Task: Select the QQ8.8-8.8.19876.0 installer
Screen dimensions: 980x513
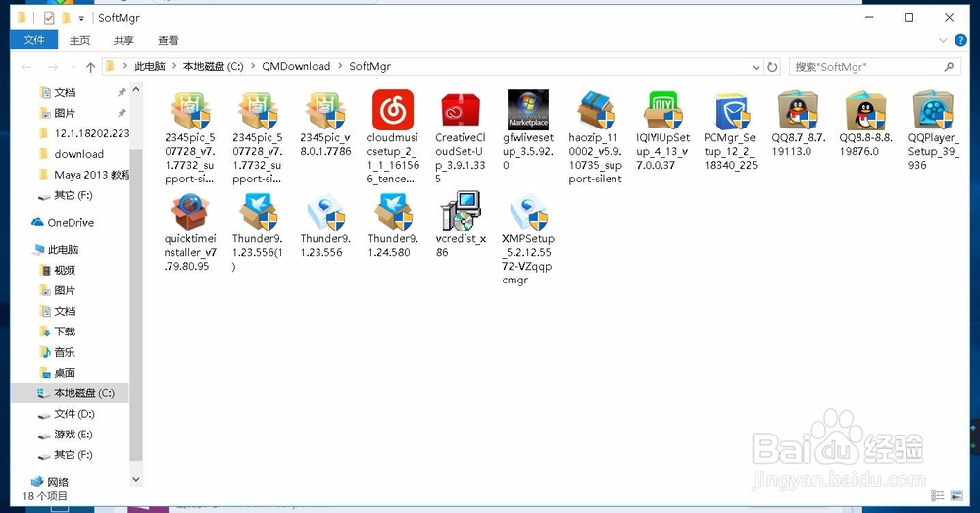Action: tap(865, 124)
